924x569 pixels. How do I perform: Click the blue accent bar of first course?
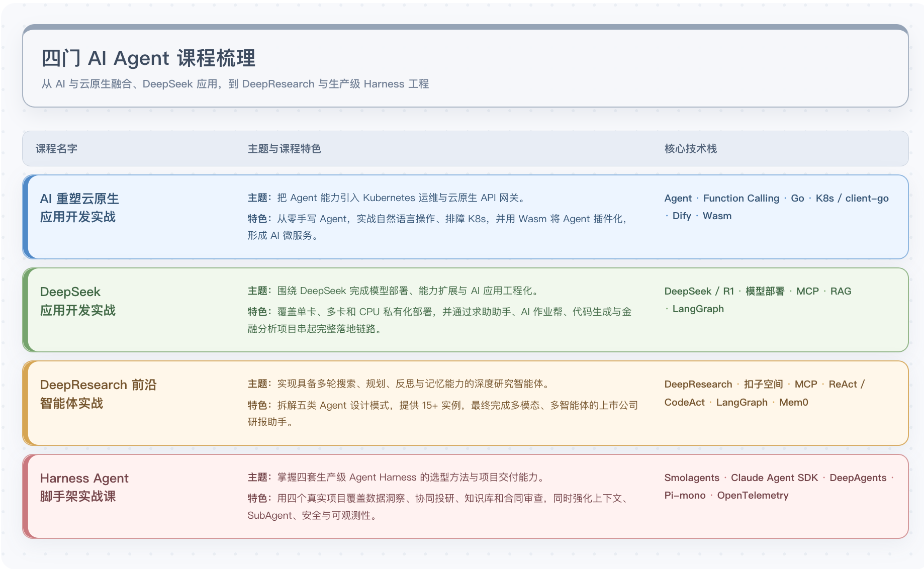(x=26, y=217)
